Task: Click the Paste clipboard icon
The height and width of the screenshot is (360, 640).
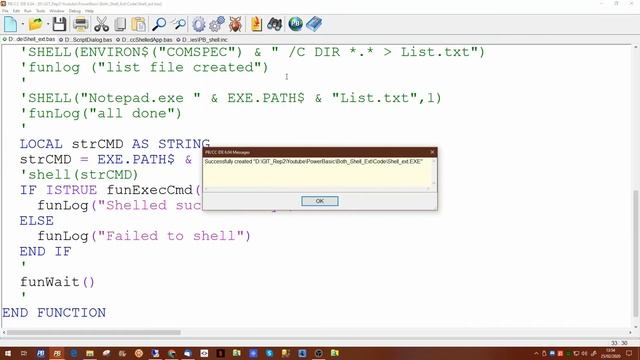Action: click(x=139, y=24)
